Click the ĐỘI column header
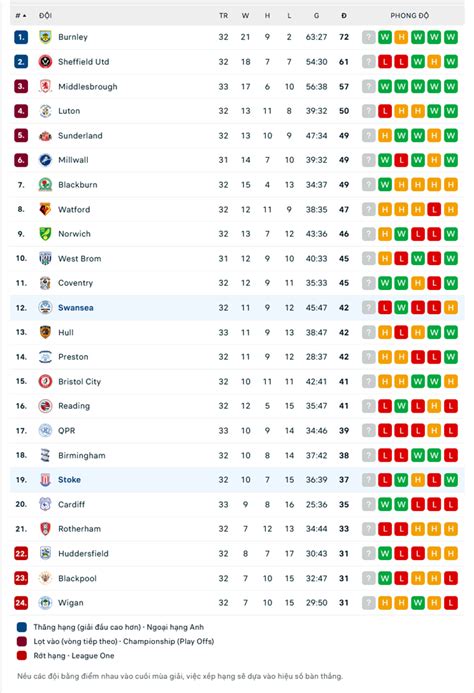This screenshot has width=474, height=693. pyautogui.click(x=45, y=15)
